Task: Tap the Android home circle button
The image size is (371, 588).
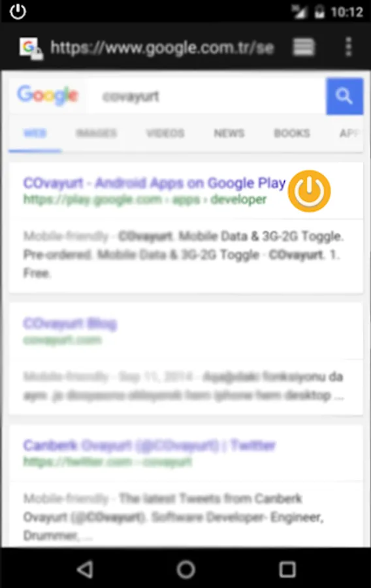Action: pyautogui.click(x=186, y=570)
